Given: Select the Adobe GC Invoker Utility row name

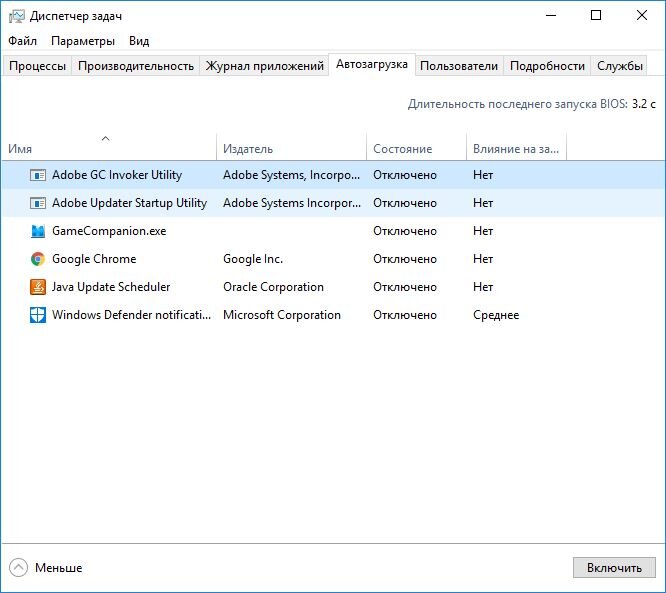Looking at the screenshot, I should 117,175.
